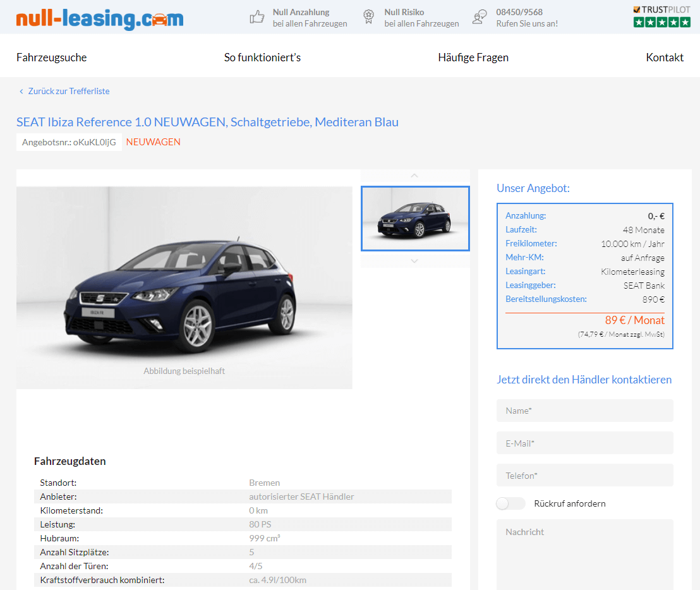
Task: Click the Mehr-KM auf Anfrage value
Action: [x=643, y=258]
